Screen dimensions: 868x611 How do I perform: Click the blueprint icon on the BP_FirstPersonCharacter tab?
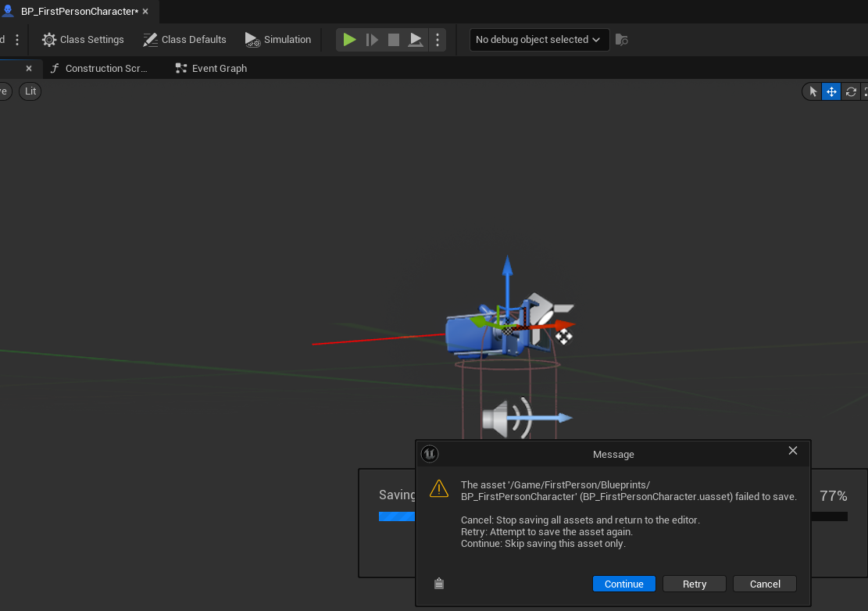coord(8,11)
